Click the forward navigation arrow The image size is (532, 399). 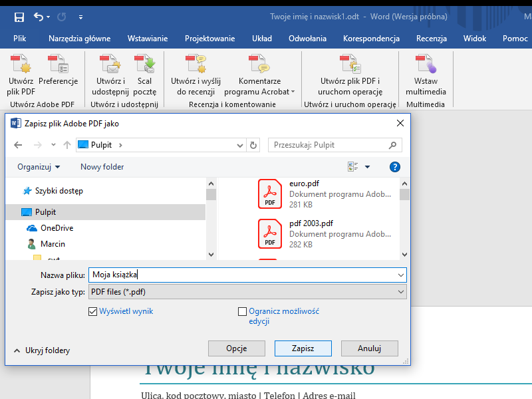(38, 145)
